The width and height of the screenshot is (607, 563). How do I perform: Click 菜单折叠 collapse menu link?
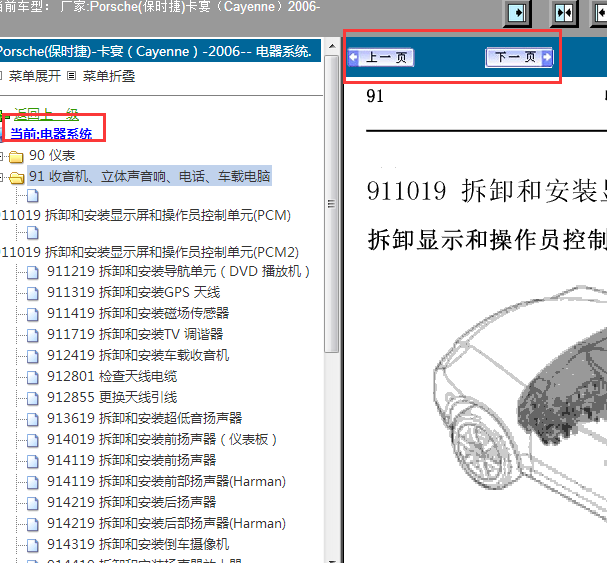click(x=109, y=76)
